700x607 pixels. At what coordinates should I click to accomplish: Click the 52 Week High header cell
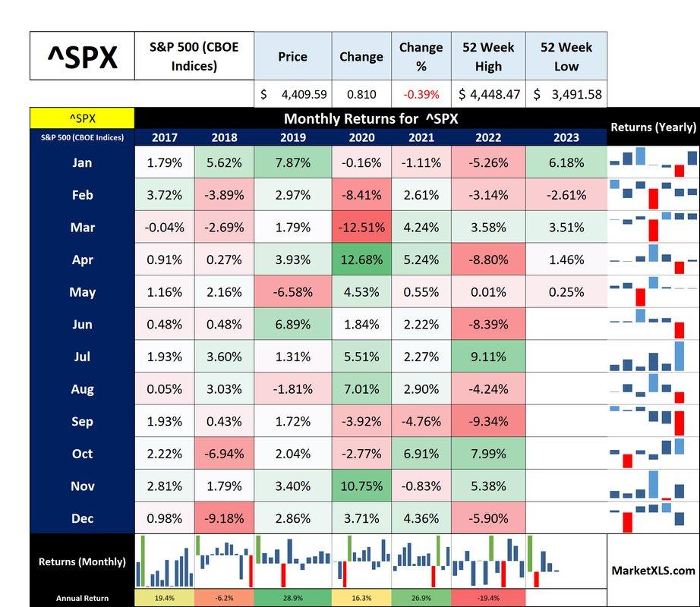point(488,56)
